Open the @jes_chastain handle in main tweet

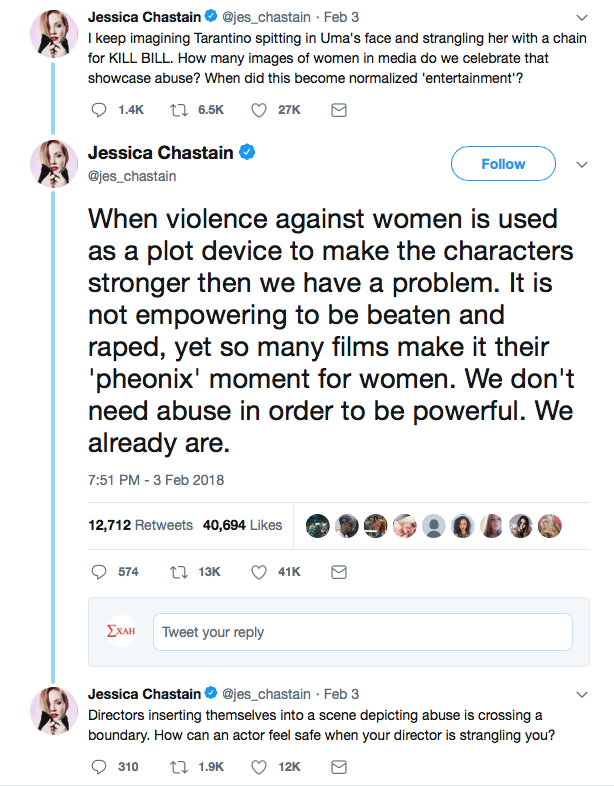click(132, 176)
